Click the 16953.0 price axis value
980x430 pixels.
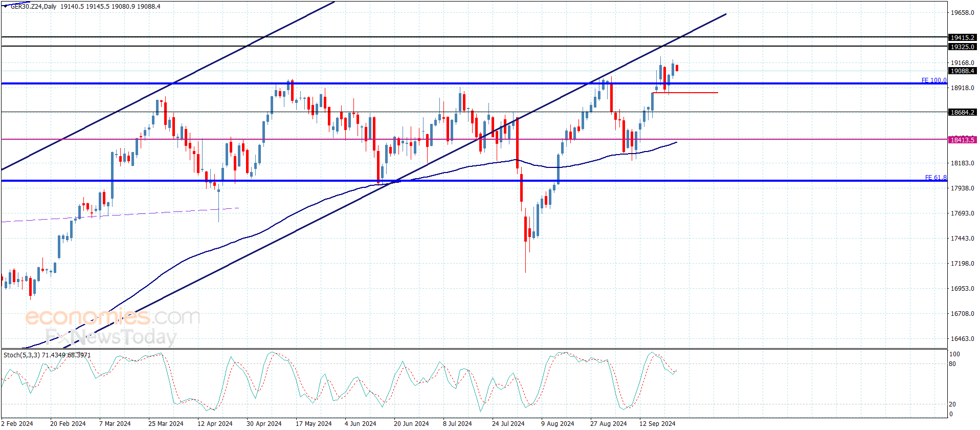(962, 289)
